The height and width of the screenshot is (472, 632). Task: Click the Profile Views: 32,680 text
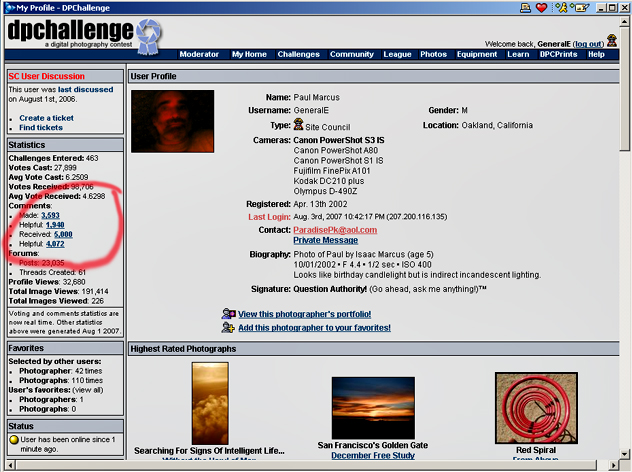(x=47, y=282)
